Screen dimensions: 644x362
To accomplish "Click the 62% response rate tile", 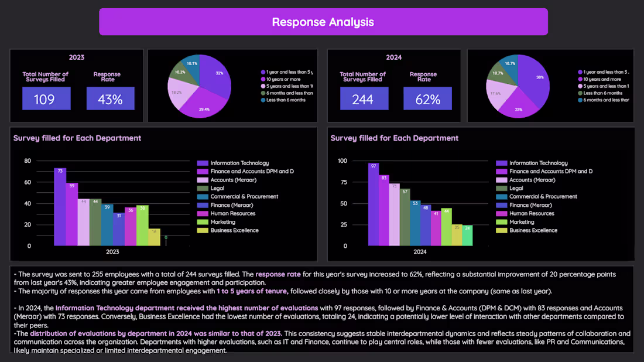I will tap(427, 98).
